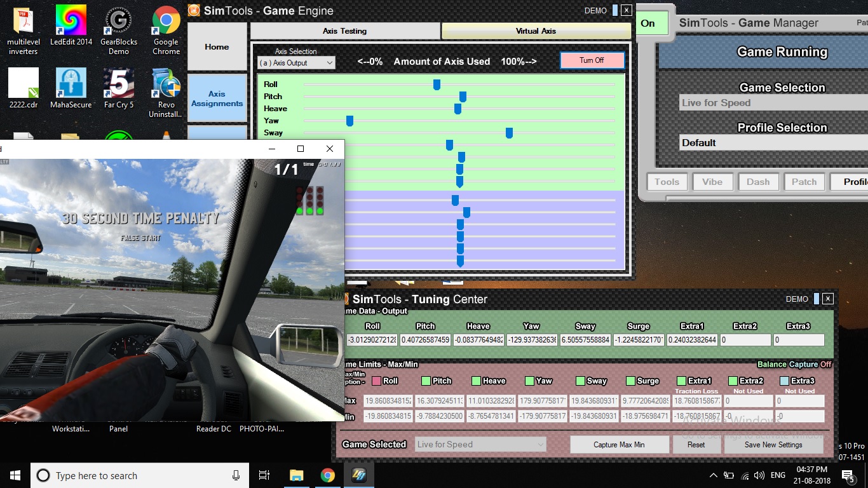This screenshot has height=488, width=868.
Task: Toggle the Extra3 max/min option box
Action: [x=784, y=381]
